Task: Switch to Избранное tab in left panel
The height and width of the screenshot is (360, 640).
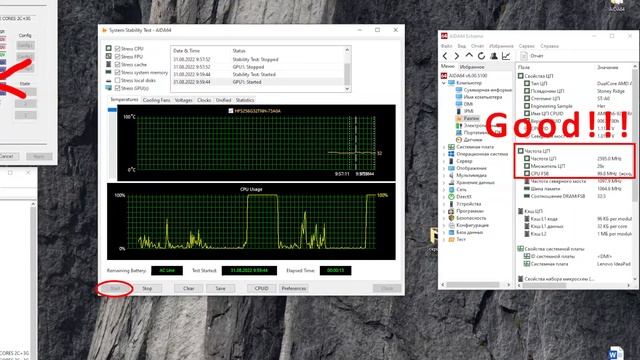Action: [472, 67]
